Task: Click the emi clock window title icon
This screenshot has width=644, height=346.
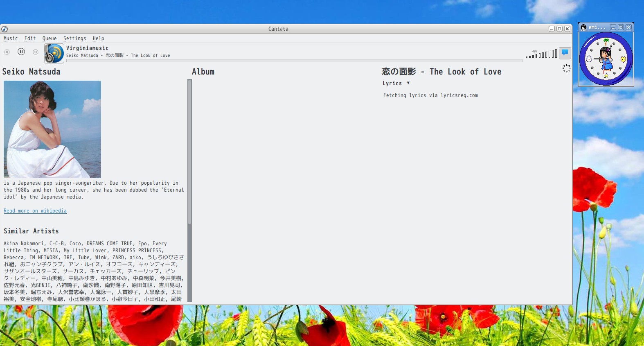Action: (x=584, y=27)
